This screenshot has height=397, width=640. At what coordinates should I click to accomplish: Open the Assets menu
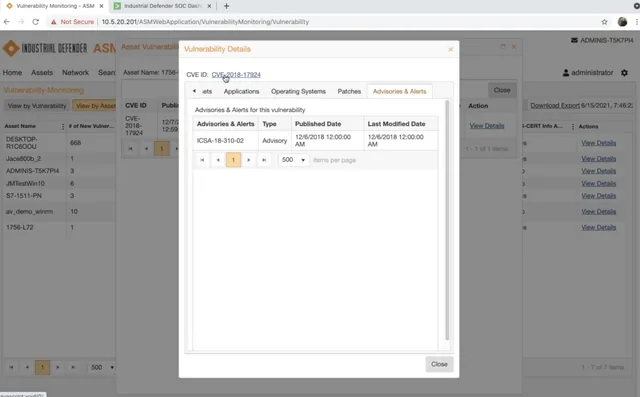point(42,72)
